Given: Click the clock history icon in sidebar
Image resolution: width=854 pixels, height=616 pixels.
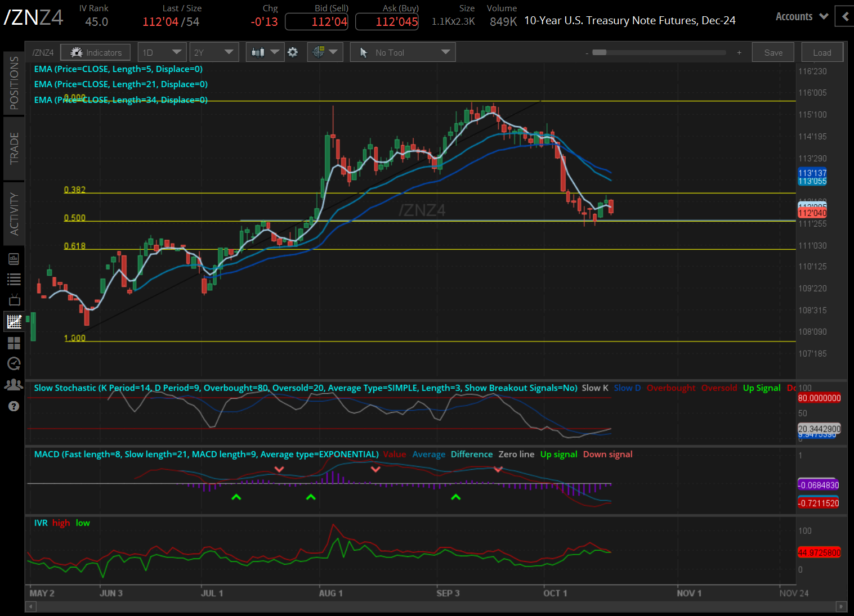Looking at the screenshot, I should coord(14,363).
